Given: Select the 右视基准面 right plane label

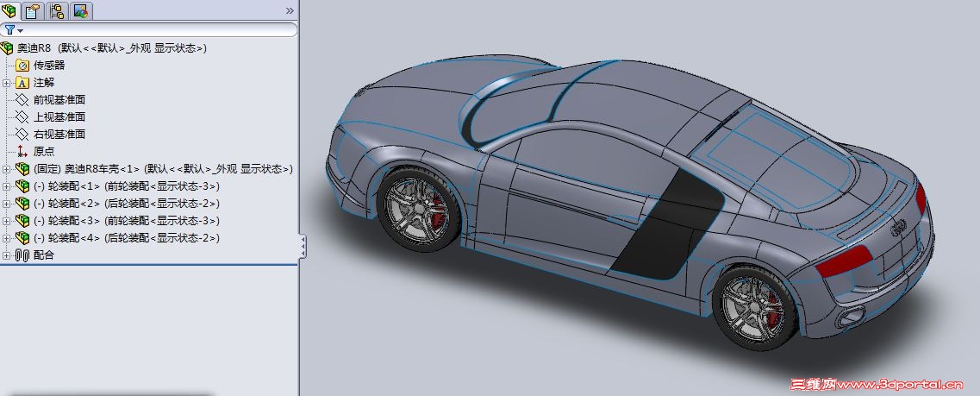Looking at the screenshot, I should pyautogui.click(x=59, y=134).
